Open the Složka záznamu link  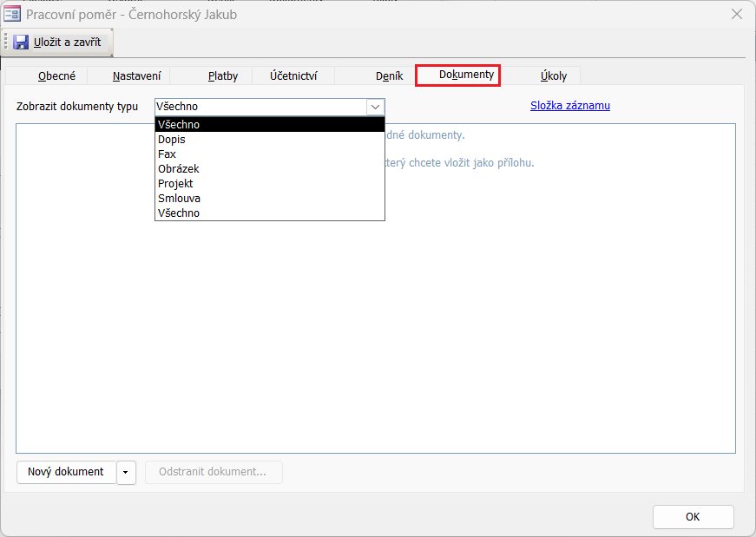pyautogui.click(x=569, y=106)
